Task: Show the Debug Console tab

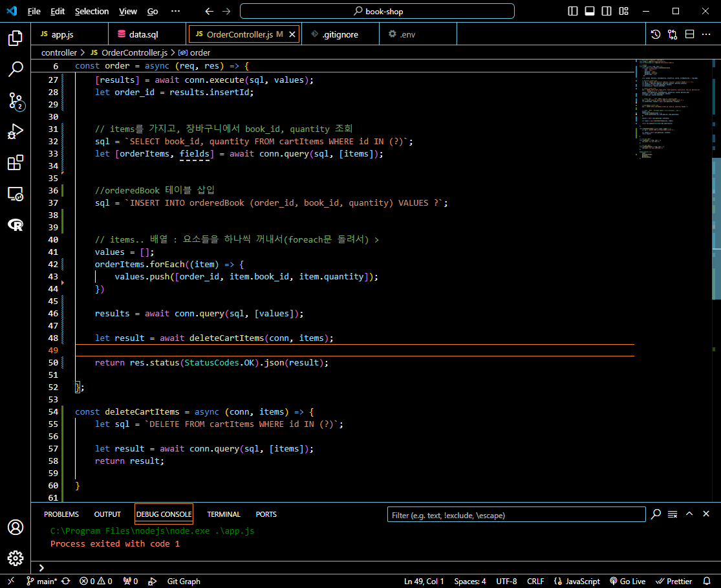Action: pyautogui.click(x=164, y=514)
